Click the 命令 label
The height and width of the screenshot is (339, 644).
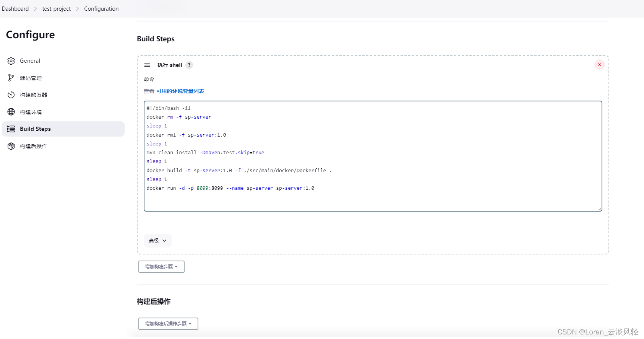coord(149,79)
